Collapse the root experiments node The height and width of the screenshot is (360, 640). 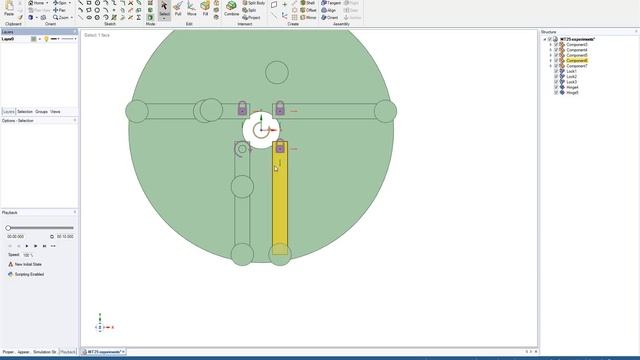(x=544, y=39)
